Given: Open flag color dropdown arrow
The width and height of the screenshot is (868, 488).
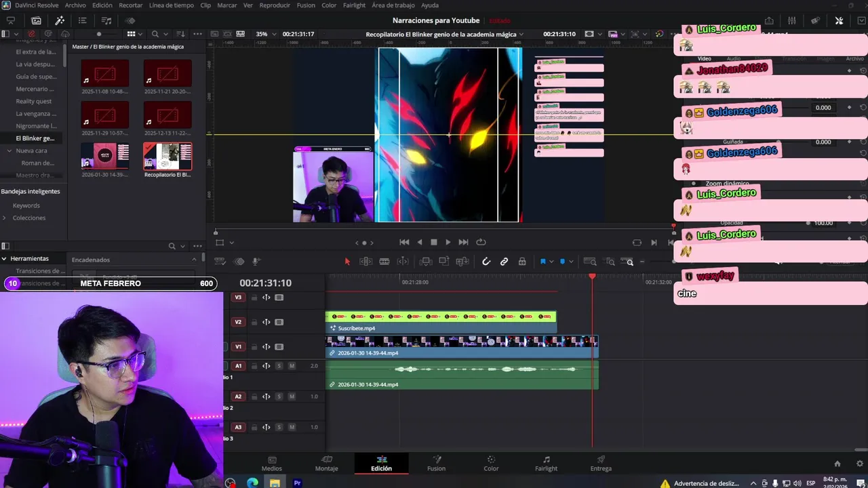Looking at the screenshot, I should pos(551,262).
